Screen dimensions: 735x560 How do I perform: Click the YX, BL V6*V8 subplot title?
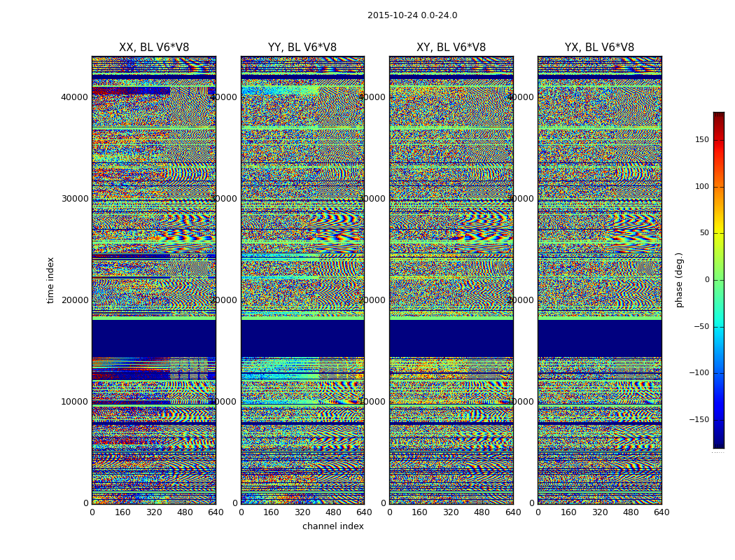click(599, 48)
